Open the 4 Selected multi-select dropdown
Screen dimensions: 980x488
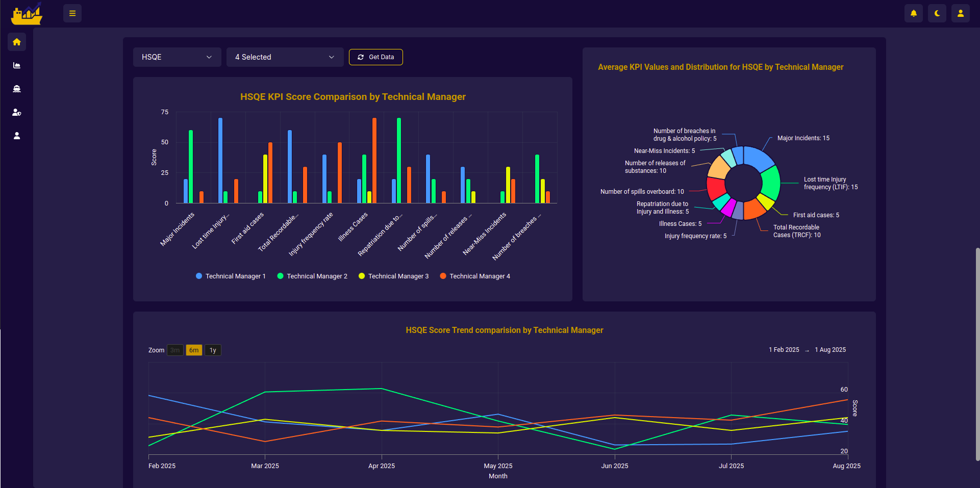[x=284, y=57]
